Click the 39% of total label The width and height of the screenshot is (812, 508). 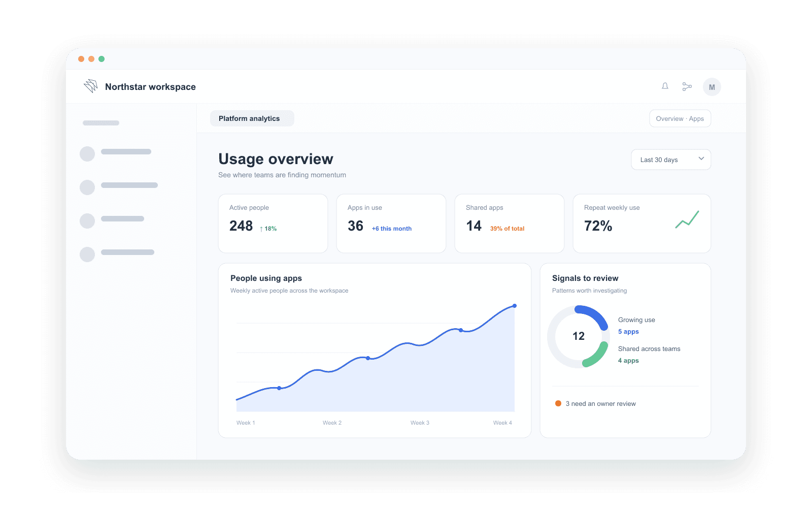507,229
